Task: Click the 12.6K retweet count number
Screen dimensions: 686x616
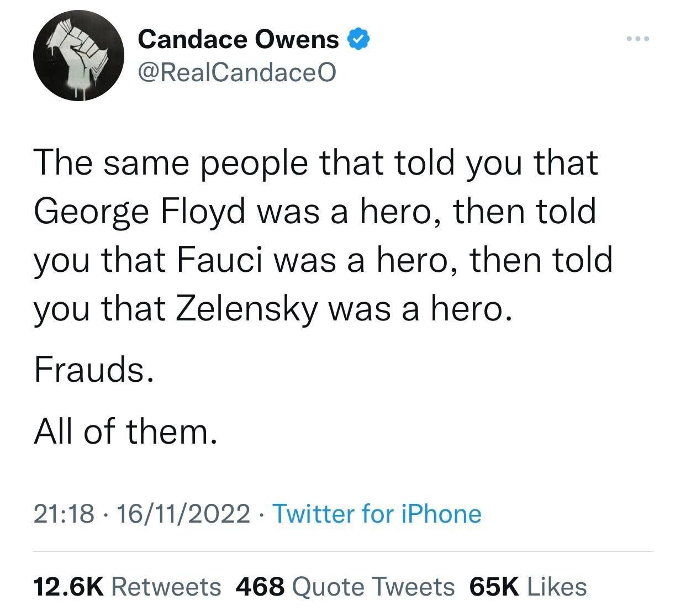Action: point(68,586)
